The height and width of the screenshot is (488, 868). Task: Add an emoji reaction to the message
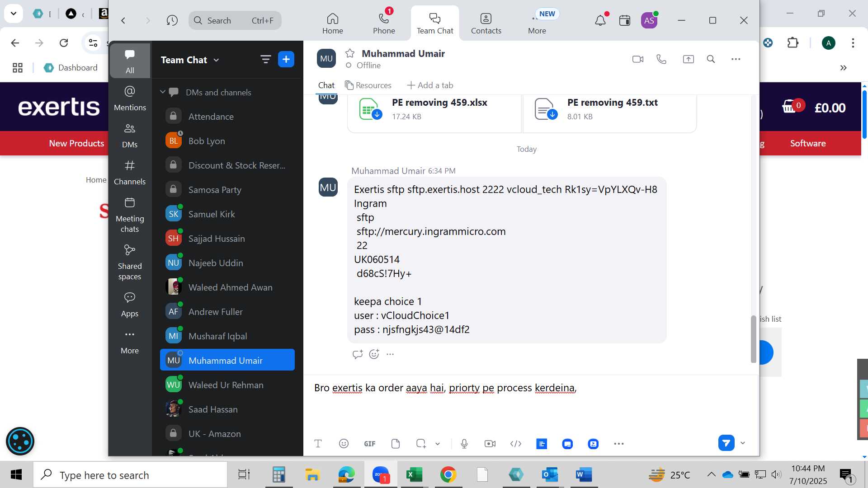[x=374, y=354]
